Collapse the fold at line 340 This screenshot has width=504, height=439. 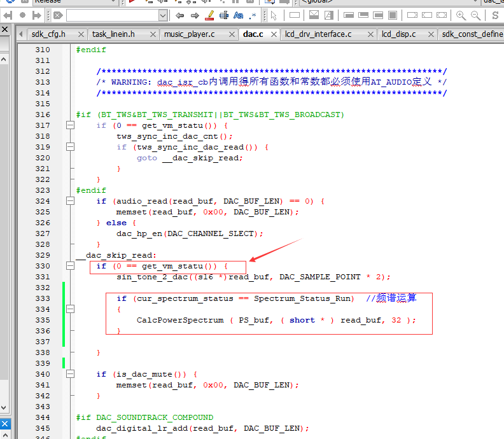[70, 374]
